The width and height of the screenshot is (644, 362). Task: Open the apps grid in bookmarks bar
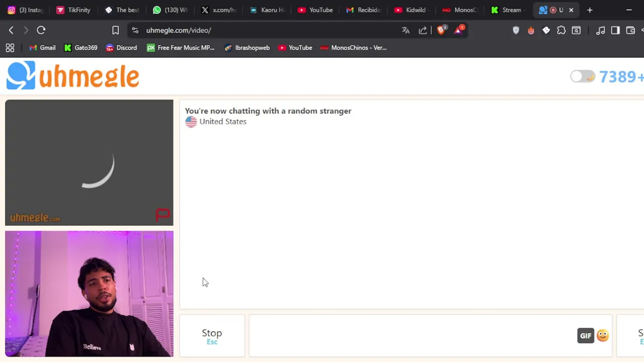pos(10,48)
